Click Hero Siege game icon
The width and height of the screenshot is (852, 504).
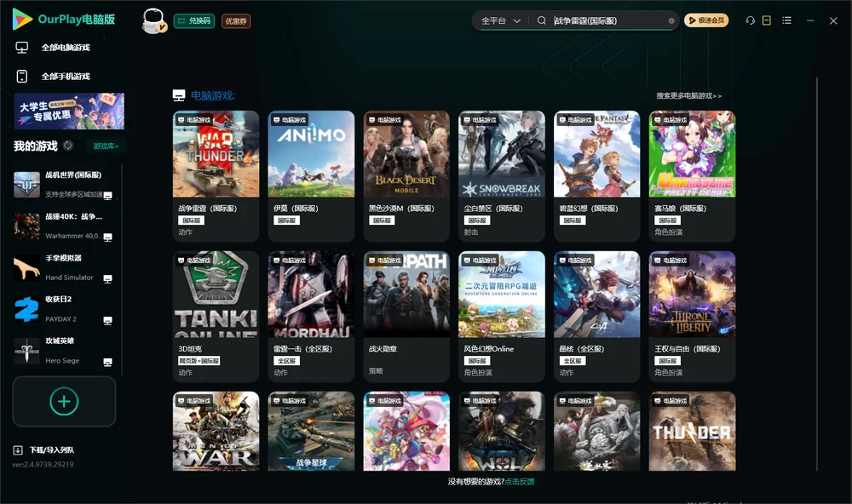(x=26, y=351)
